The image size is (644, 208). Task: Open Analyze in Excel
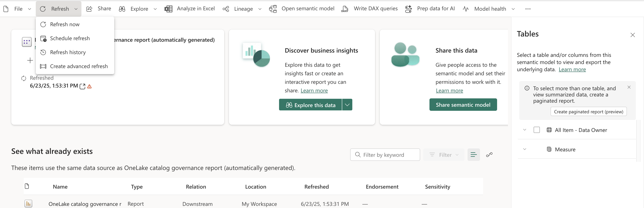pyautogui.click(x=196, y=9)
